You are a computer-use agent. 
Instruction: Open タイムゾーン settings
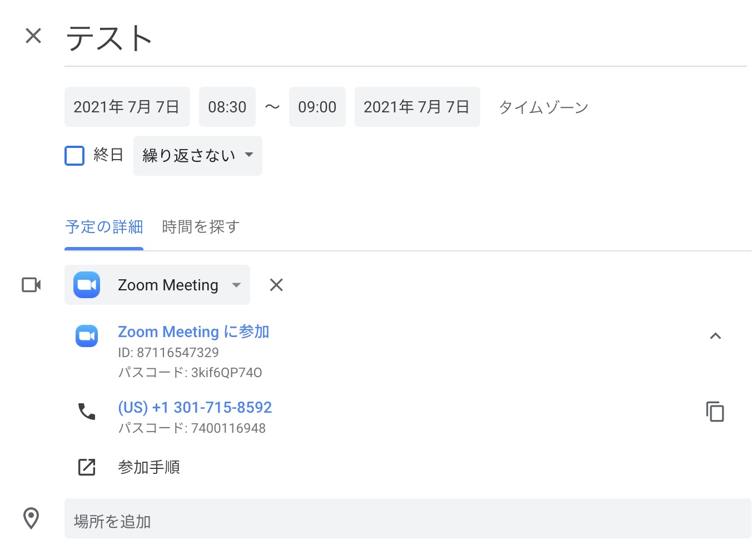(543, 107)
